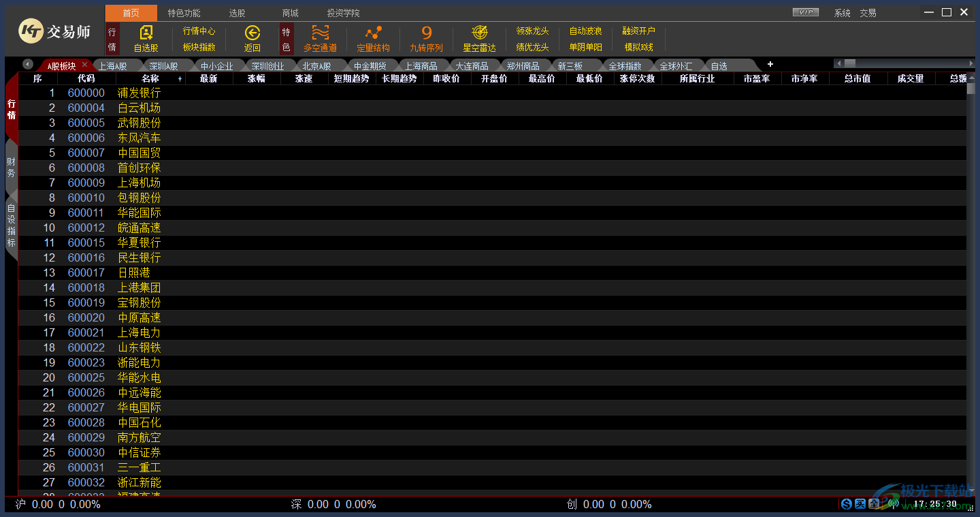Open the 自选股 watchlist icon

pos(146,38)
